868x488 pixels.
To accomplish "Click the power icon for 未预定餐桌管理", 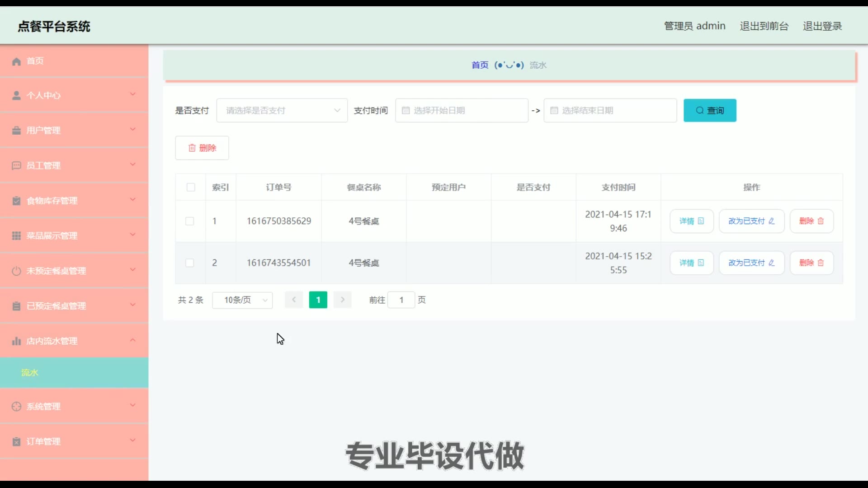I will click(x=16, y=271).
